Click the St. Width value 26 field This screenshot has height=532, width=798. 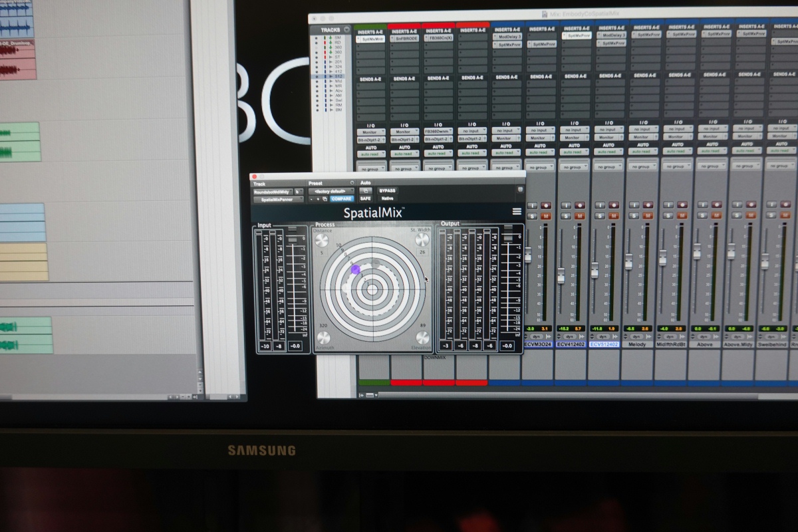[422, 253]
